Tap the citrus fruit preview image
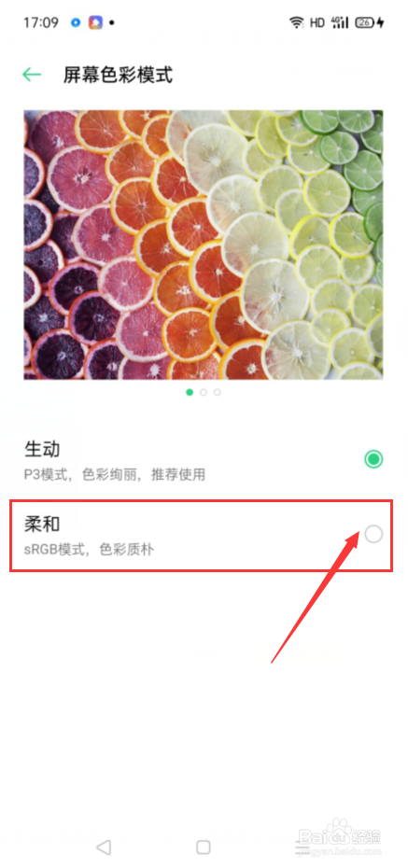The image size is (408, 868). [204, 245]
